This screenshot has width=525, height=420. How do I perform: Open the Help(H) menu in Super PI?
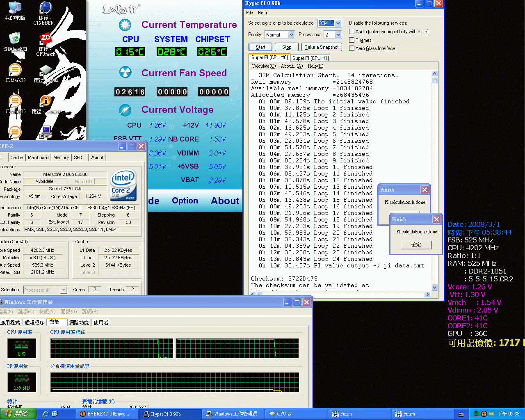(x=315, y=66)
